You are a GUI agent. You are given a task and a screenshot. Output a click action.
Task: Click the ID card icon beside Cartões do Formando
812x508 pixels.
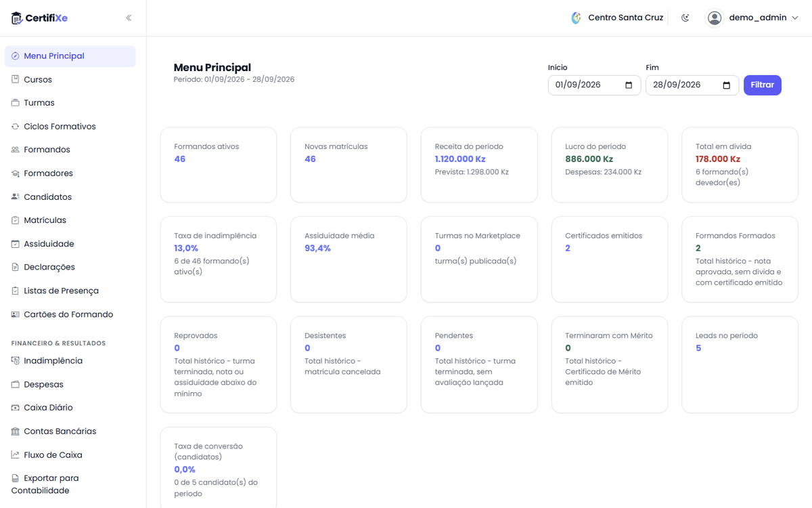16,314
